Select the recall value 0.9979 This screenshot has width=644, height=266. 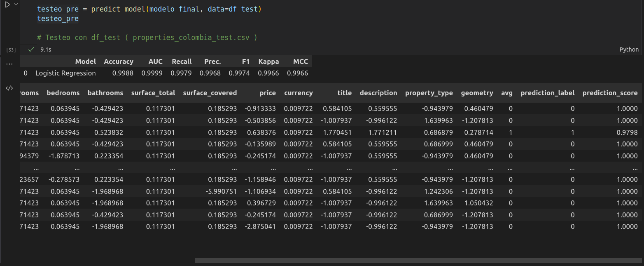[181, 73]
